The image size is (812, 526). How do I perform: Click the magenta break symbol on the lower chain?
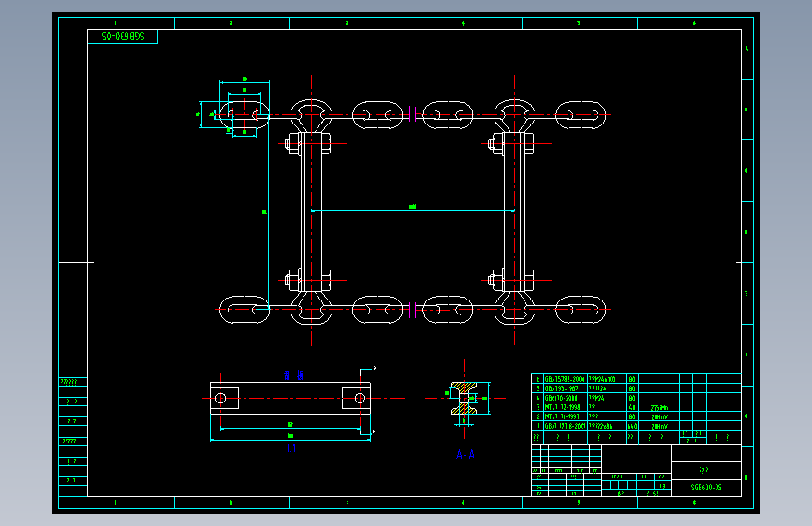coord(413,311)
